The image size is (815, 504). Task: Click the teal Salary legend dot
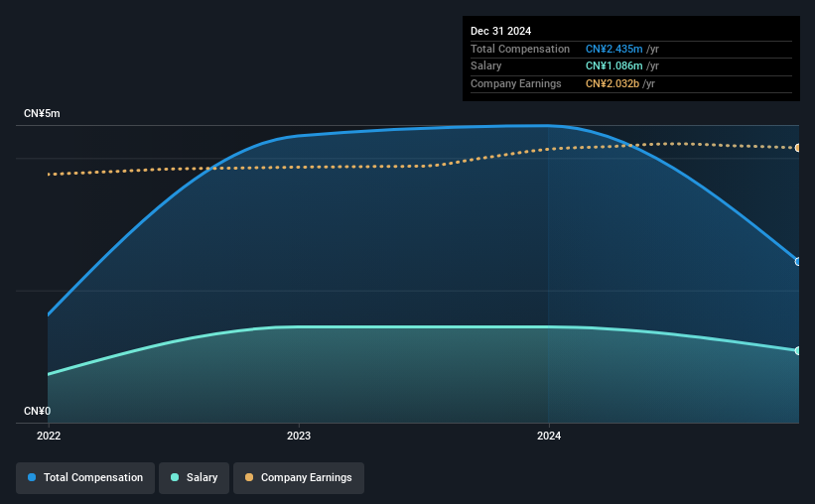click(175, 477)
